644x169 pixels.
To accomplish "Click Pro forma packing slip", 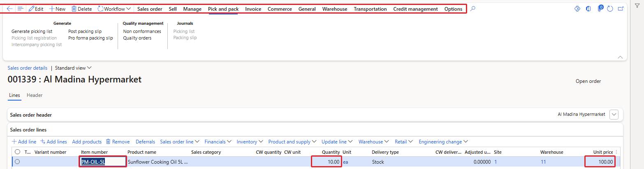I will pos(90,38).
